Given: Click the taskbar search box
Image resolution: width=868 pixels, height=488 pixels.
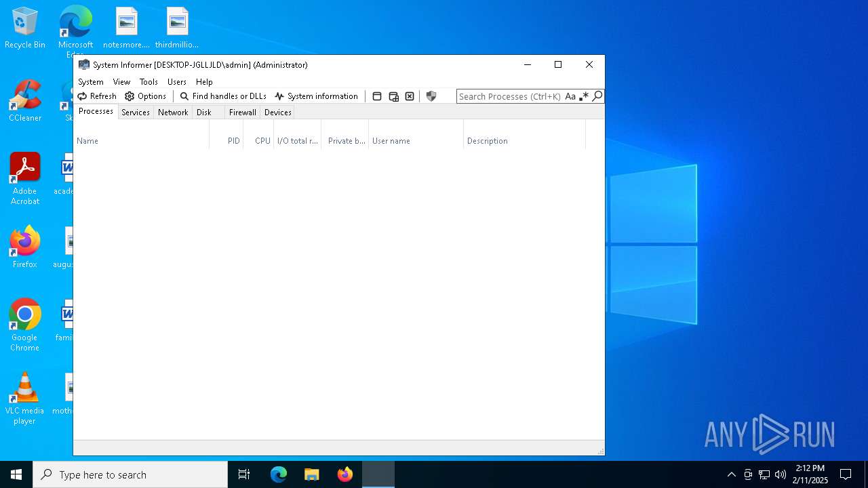Looking at the screenshot, I should pos(130,474).
